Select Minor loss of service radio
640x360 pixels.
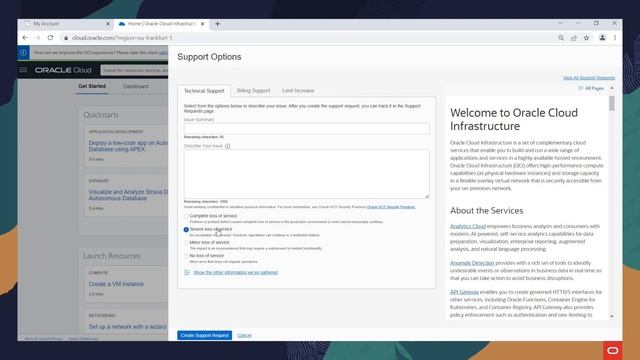coord(186,242)
